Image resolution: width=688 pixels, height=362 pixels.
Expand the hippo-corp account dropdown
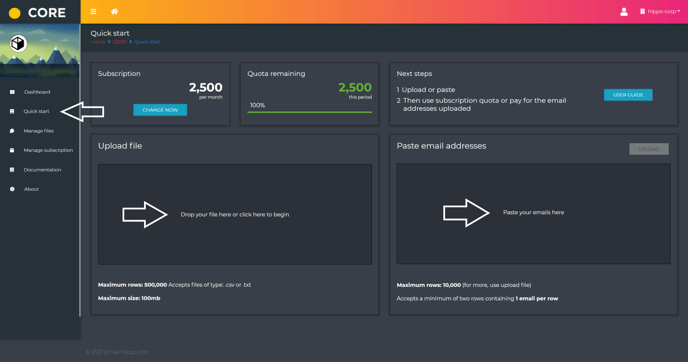[x=660, y=11]
